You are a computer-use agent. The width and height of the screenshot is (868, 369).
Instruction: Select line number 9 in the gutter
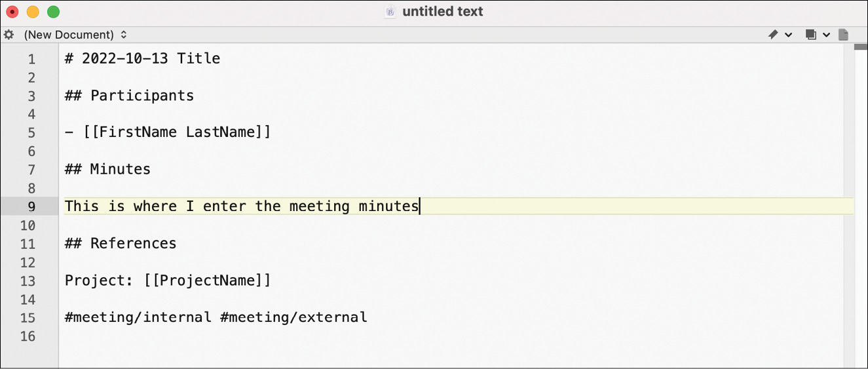coord(31,206)
